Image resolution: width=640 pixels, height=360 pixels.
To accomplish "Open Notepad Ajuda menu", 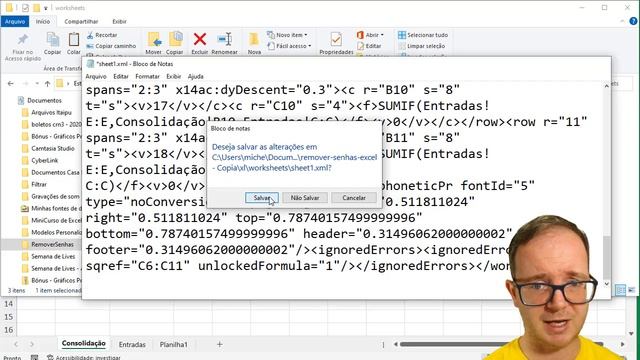I will tap(196, 76).
